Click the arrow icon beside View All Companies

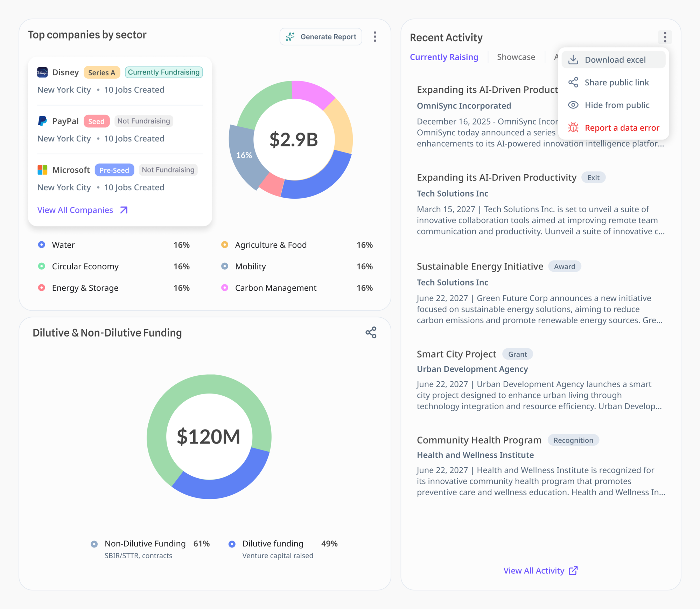tap(124, 210)
